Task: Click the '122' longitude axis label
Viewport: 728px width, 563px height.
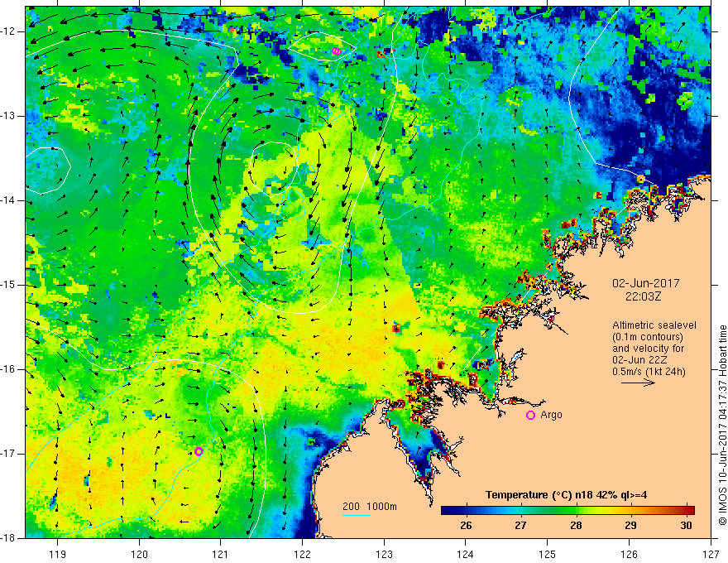Action: (302, 554)
